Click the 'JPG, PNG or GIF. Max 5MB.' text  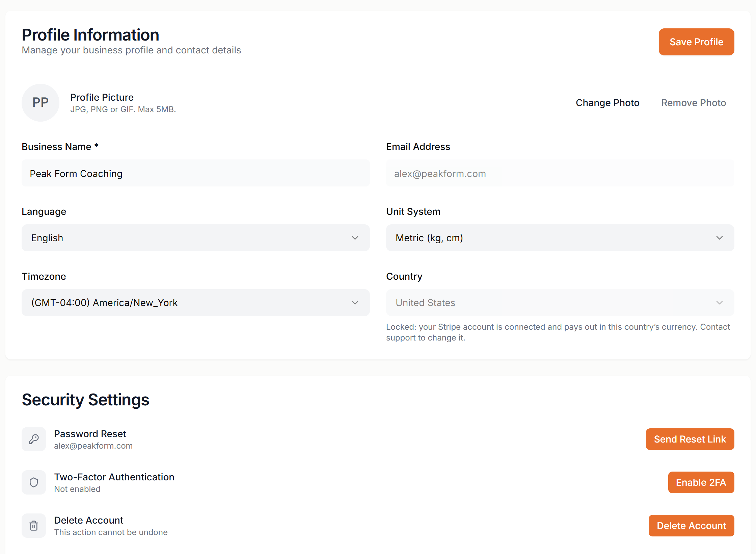click(x=123, y=109)
